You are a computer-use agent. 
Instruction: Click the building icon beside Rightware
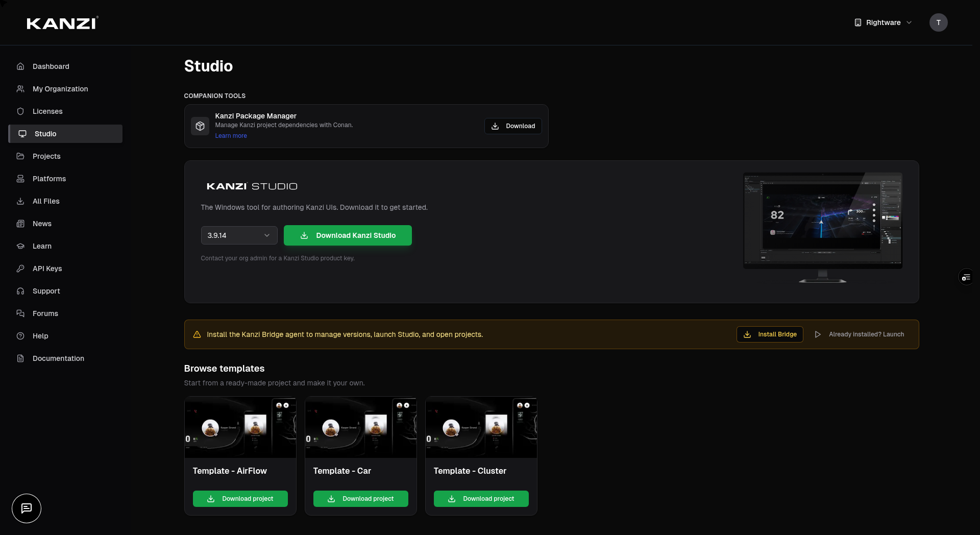point(858,22)
